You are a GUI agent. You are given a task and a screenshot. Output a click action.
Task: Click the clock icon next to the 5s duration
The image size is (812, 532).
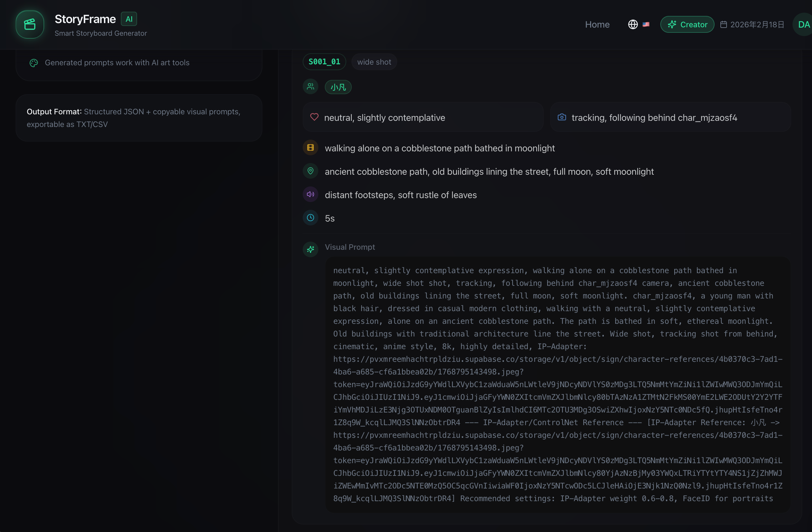pos(310,218)
